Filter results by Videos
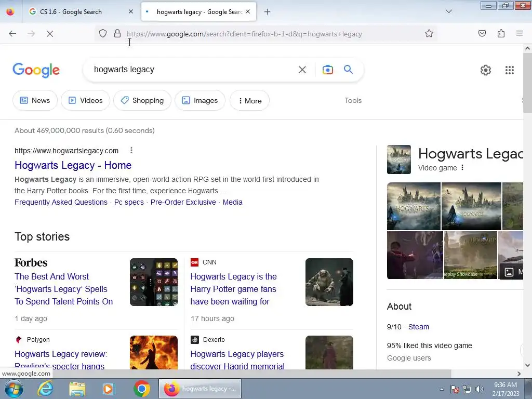 point(86,100)
